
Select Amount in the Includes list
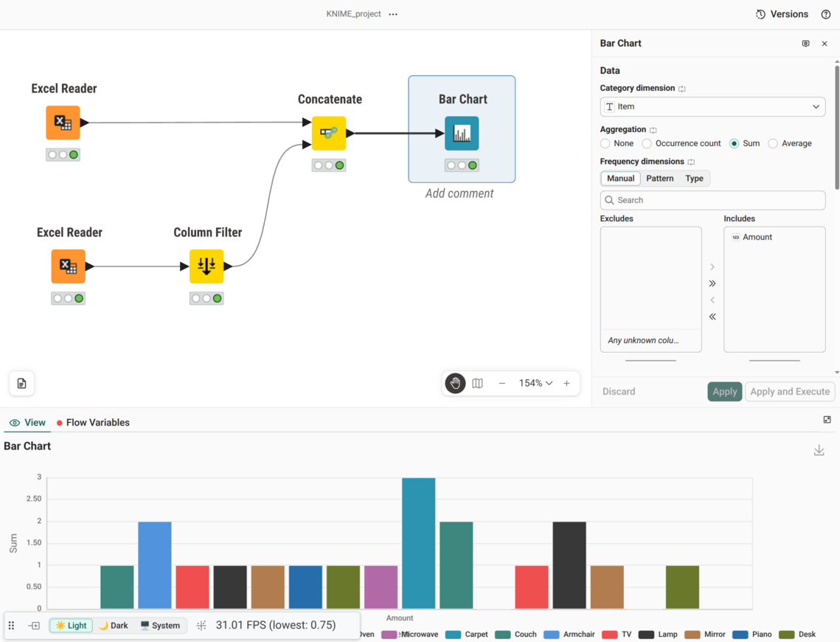[x=774, y=238]
